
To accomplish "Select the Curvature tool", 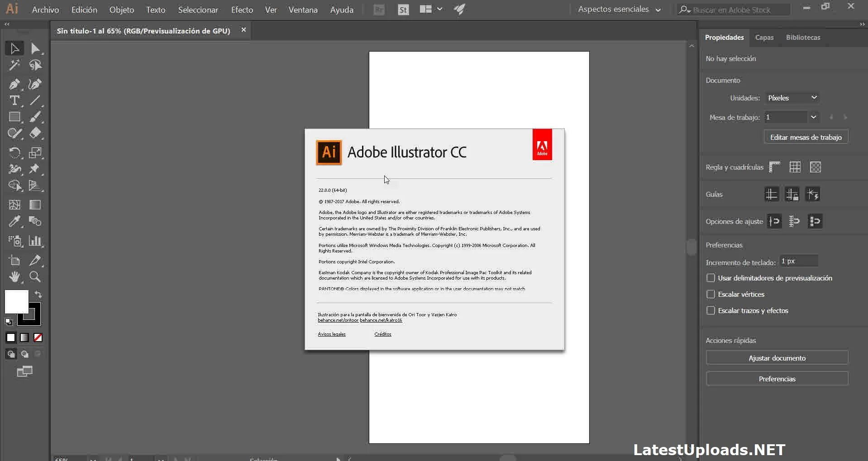I will click(x=35, y=84).
